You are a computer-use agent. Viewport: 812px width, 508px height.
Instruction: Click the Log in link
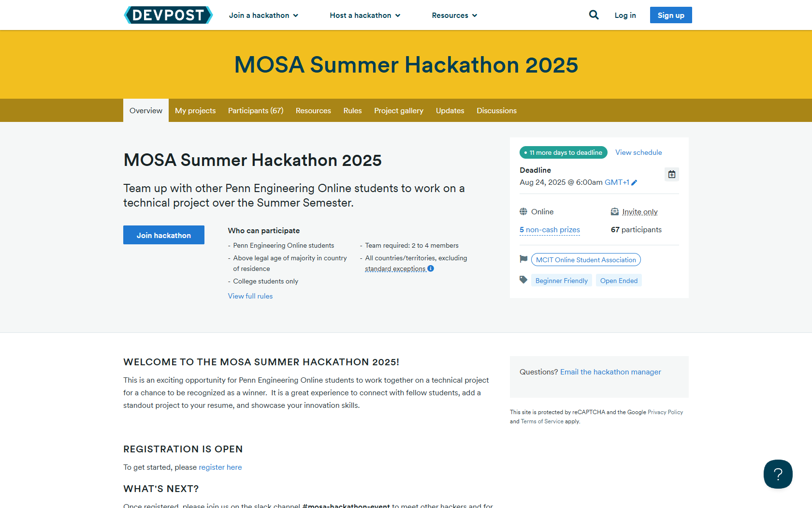coord(625,15)
